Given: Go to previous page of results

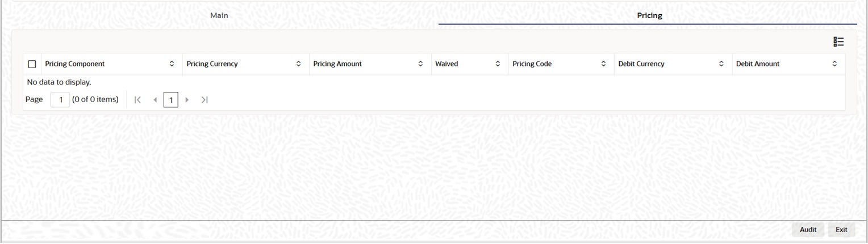Looking at the screenshot, I should click(x=155, y=100).
